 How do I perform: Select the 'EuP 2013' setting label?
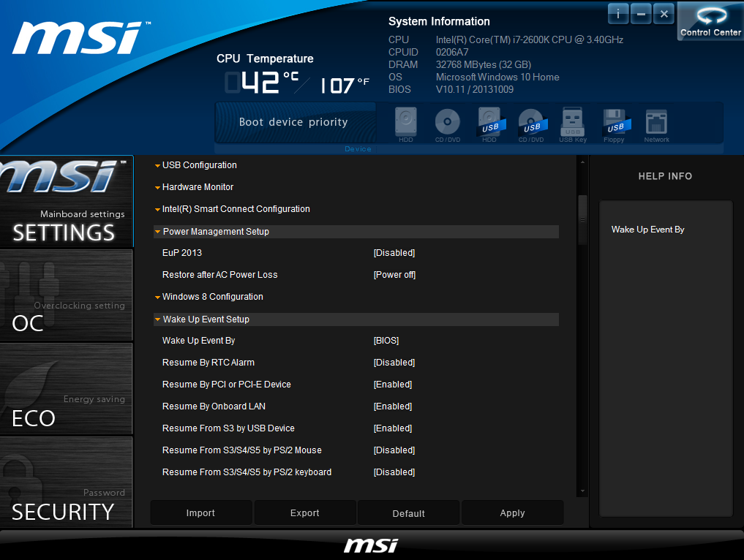(182, 253)
